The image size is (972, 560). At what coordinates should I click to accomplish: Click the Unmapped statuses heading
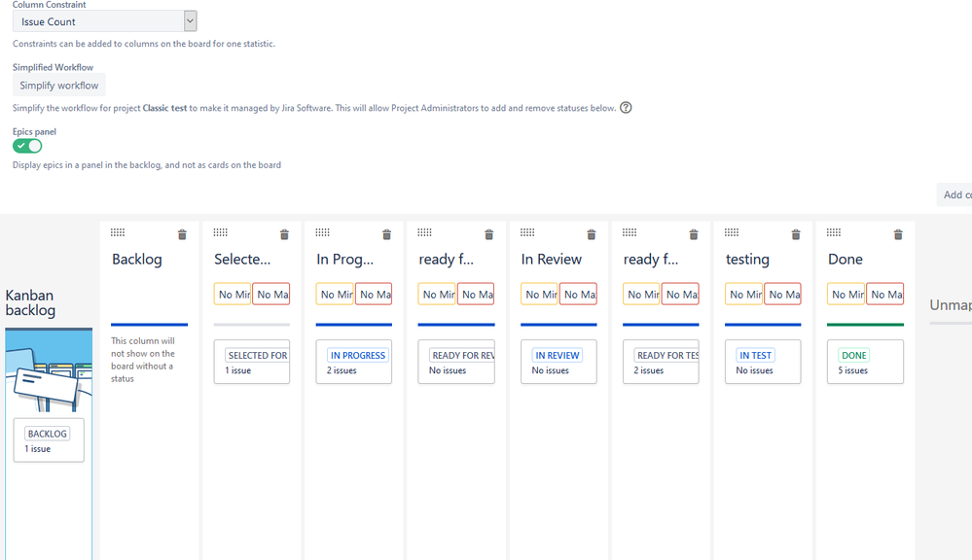(x=951, y=304)
